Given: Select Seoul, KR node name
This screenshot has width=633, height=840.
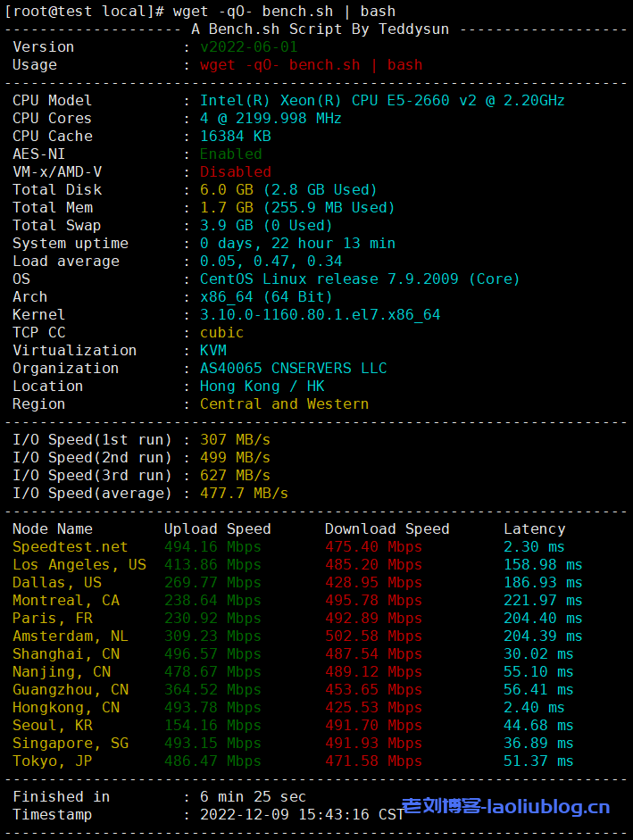Looking at the screenshot, I should tap(53, 726).
